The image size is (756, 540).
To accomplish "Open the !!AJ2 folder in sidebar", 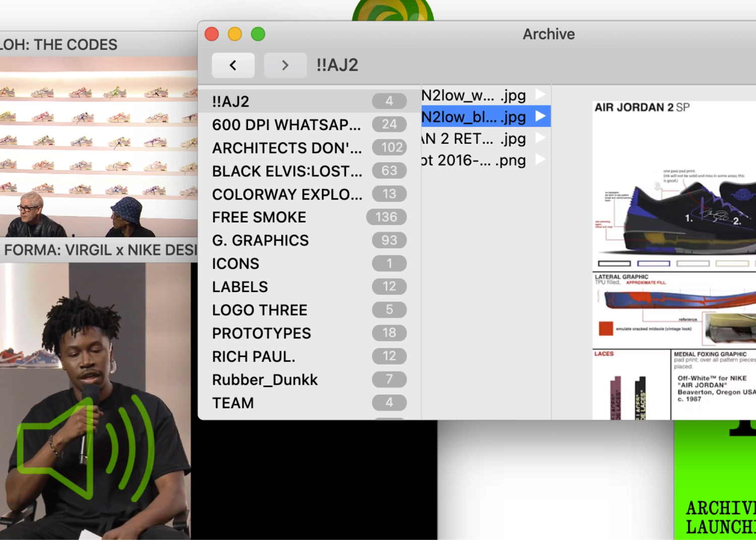I will (309, 101).
